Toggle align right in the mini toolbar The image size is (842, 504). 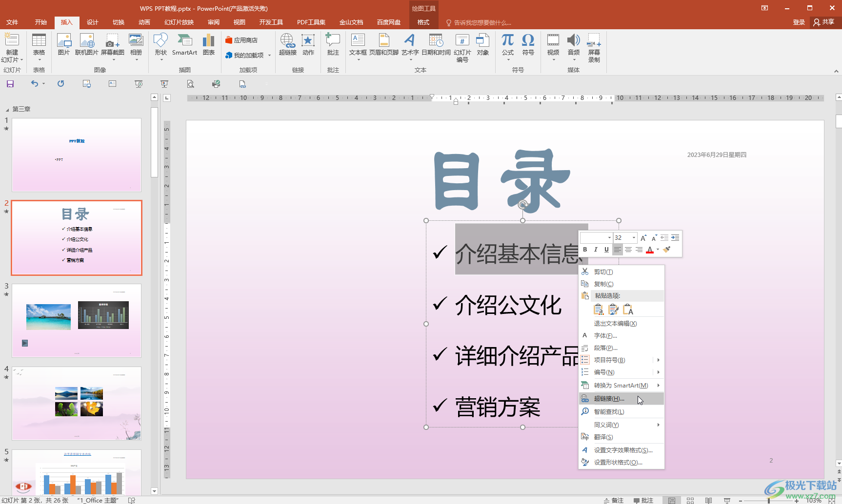click(x=639, y=250)
